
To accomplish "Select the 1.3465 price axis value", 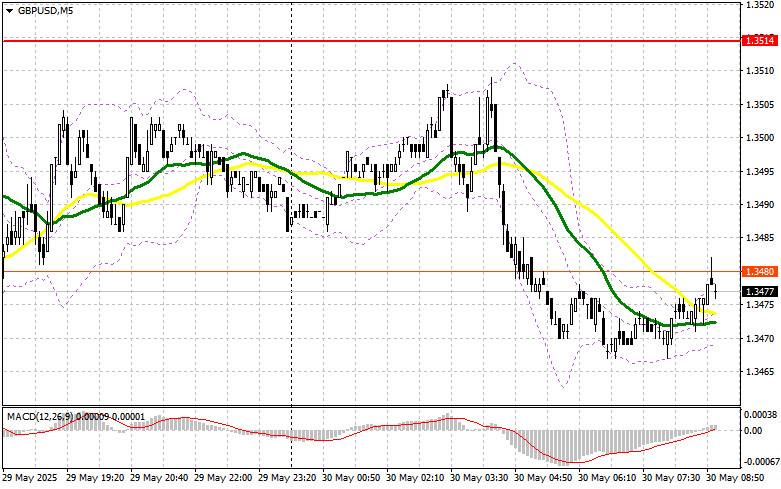I will pos(760,372).
